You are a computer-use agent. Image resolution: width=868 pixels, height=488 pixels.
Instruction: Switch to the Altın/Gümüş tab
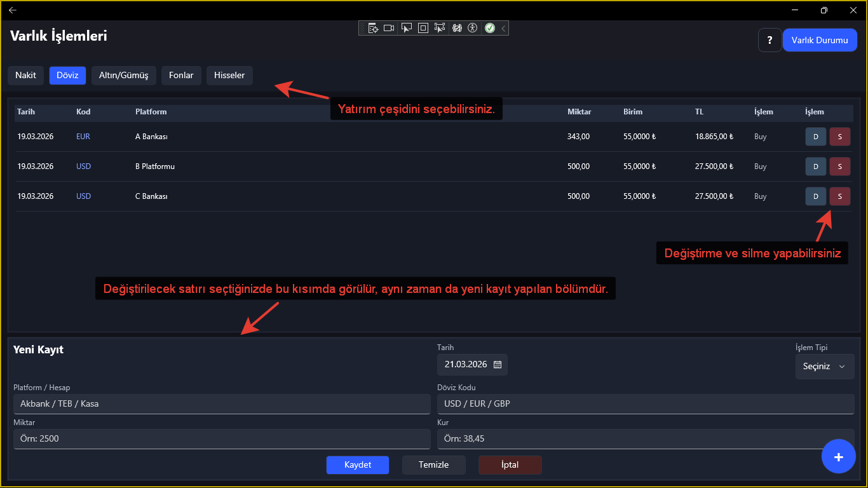click(124, 75)
